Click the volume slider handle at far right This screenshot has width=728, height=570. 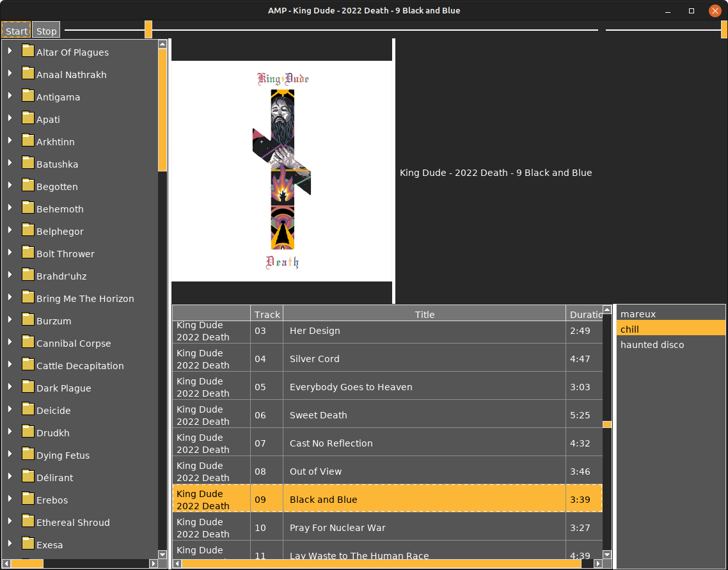pyautogui.click(x=724, y=29)
